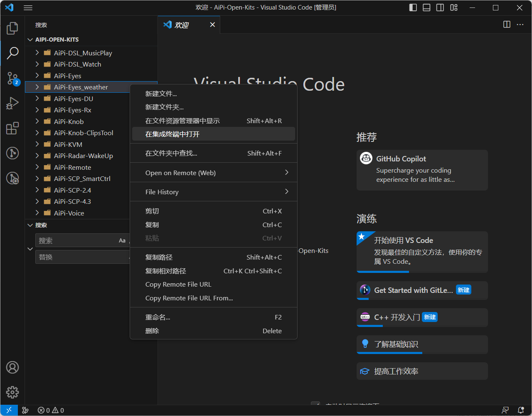Viewport: 532px width, 416px height.
Task: Open the GitLens Inspect view icon
Action: point(12,178)
